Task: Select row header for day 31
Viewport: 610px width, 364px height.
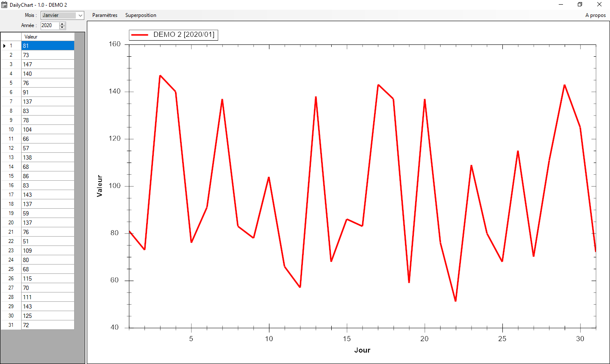Action: [11, 325]
